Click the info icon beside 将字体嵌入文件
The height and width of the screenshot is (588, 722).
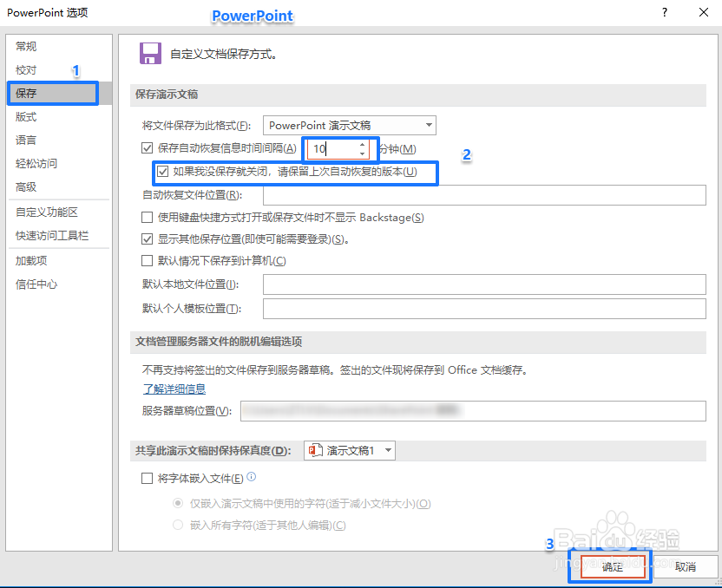tap(252, 477)
